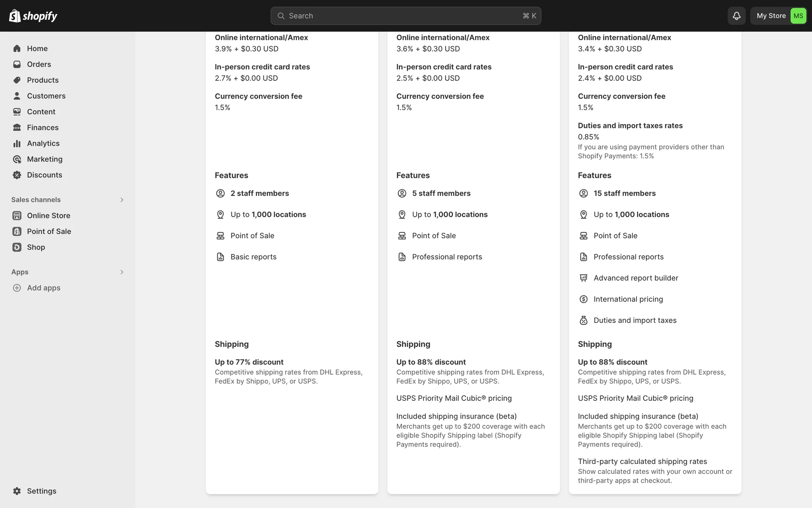
Task: Open Orders via its inbox icon
Action: tap(17, 64)
